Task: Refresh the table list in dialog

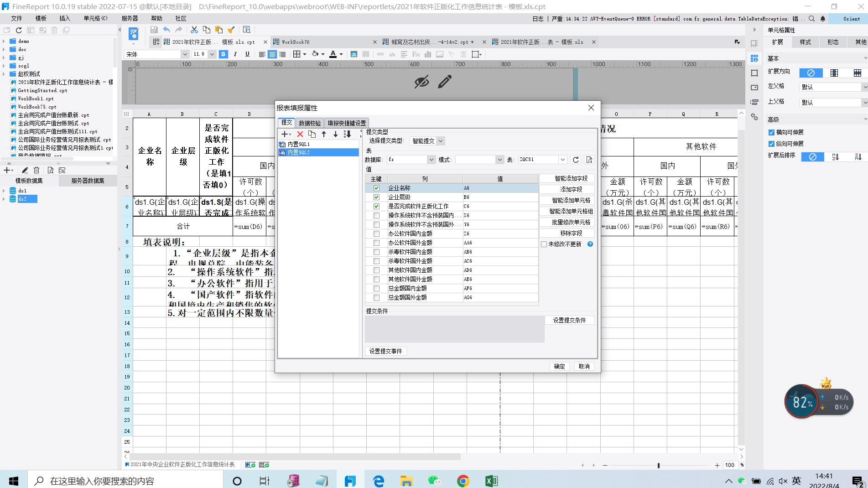Action: coord(576,160)
